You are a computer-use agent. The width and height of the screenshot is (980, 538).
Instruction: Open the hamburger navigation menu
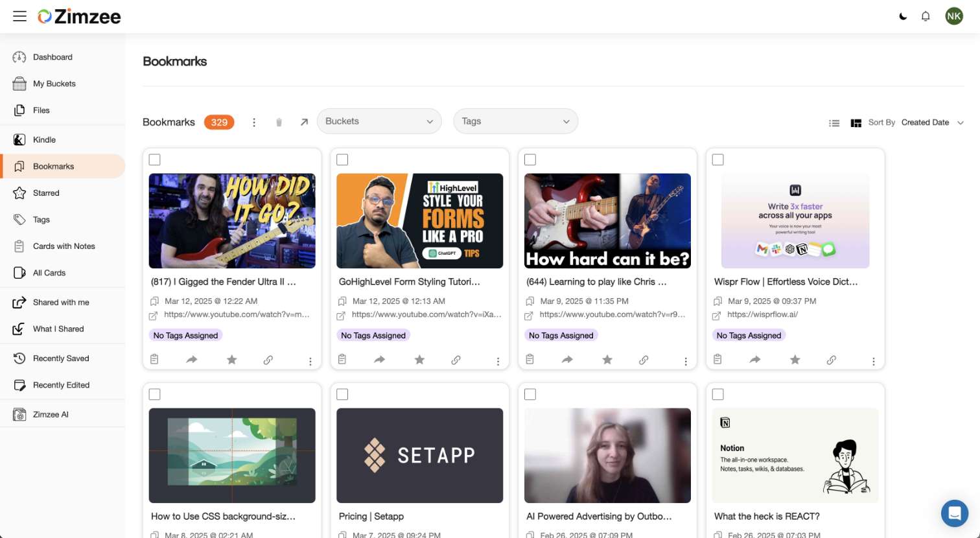[19, 16]
